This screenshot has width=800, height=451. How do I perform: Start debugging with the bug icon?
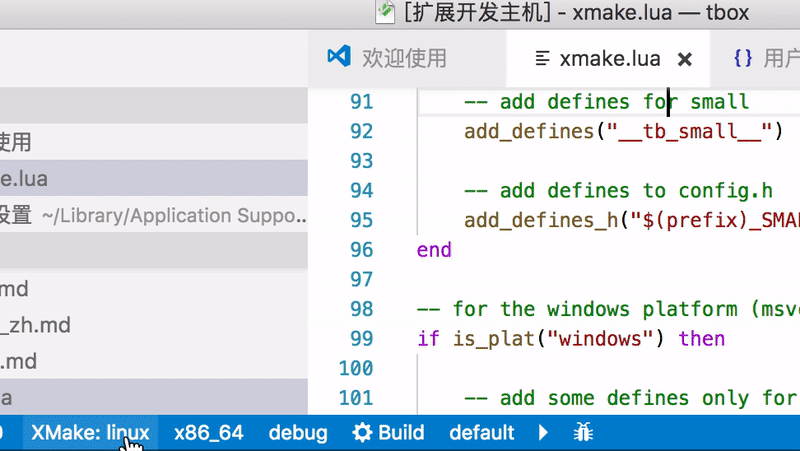coord(583,433)
